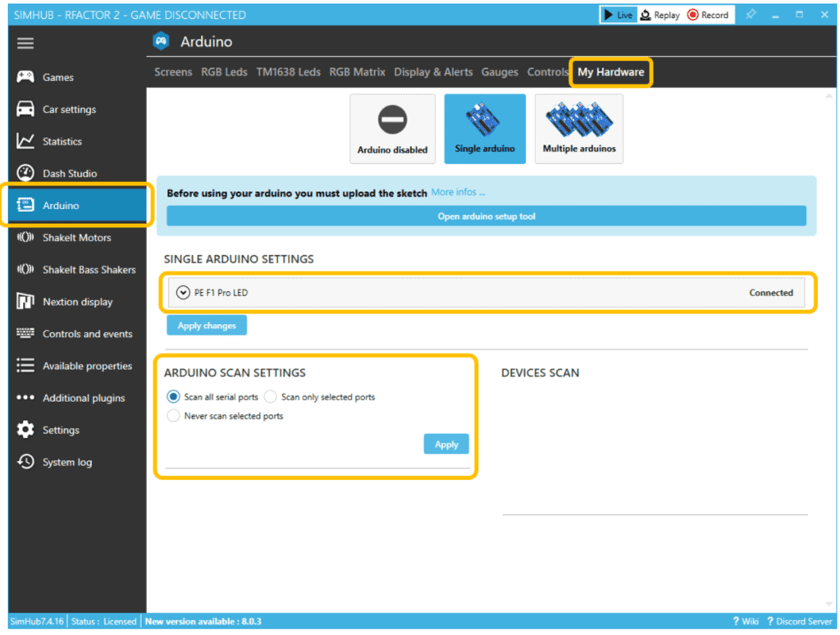
Task: Open Settings via the gear icon
Action: 25,430
